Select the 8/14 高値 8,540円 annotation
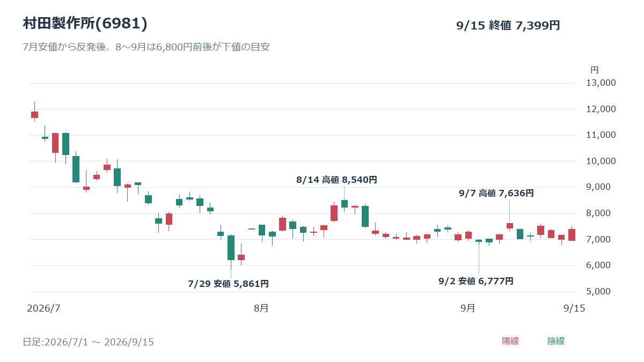 click(336, 180)
